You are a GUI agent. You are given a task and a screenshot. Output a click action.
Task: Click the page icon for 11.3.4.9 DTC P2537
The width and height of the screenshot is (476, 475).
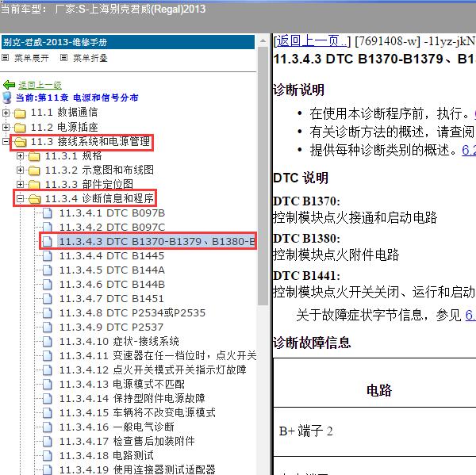point(48,328)
